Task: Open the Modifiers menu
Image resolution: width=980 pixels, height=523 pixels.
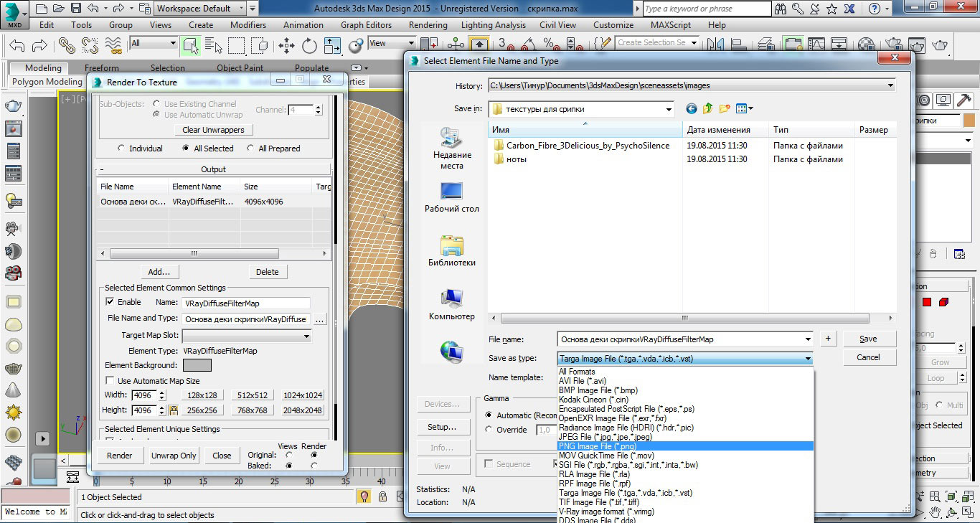Action: (248, 24)
